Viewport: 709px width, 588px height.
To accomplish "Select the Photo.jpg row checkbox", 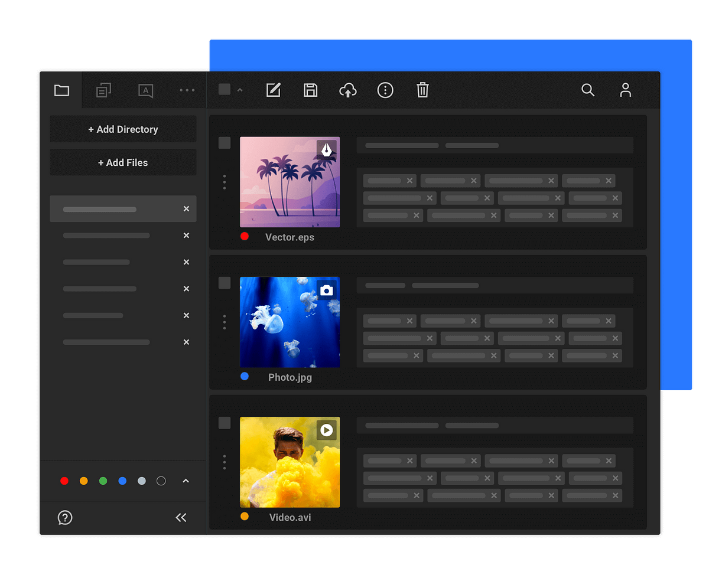I will pos(225,283).
